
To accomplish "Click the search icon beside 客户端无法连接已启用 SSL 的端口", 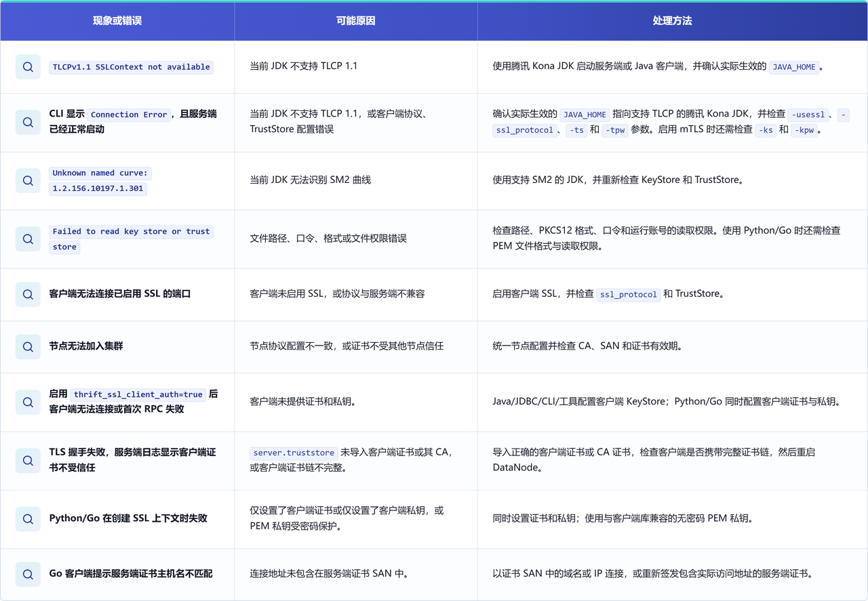I will pos(28,294).
